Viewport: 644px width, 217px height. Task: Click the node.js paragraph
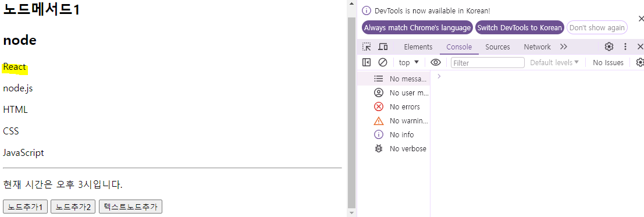point(17,88)
